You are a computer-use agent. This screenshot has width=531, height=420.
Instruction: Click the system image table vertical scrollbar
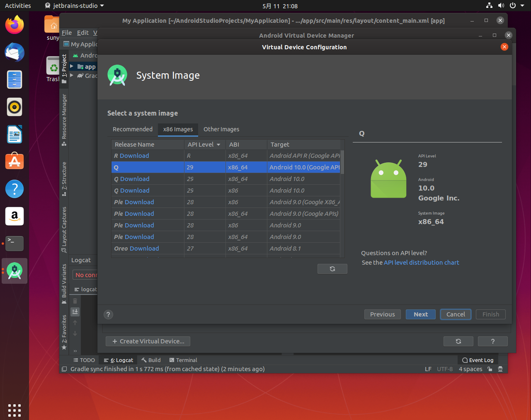342,162
